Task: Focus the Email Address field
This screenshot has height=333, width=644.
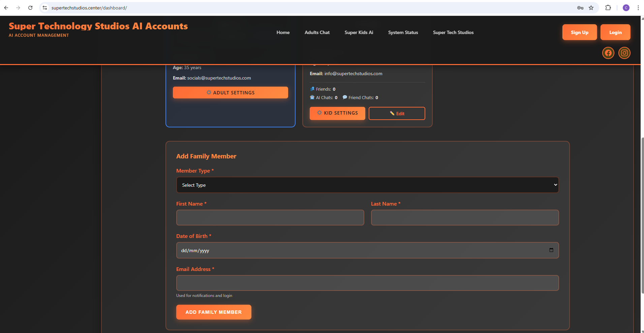Action: pos(367,283)
